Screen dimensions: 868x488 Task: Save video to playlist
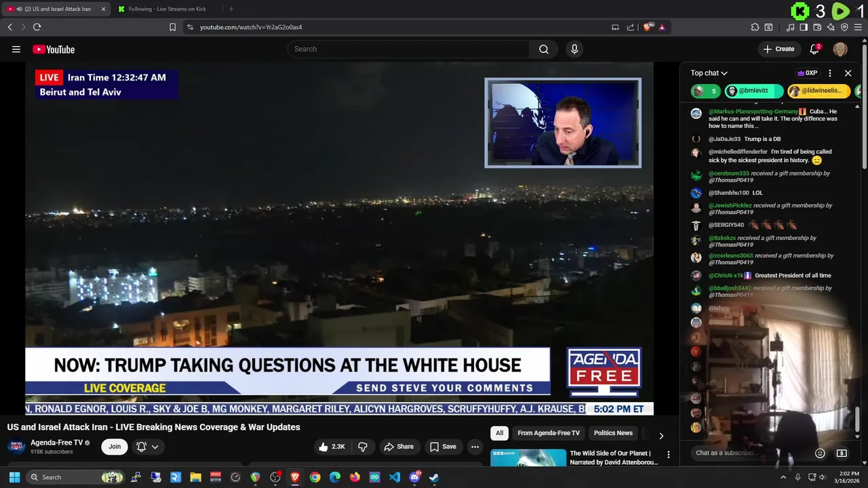(x=443, y=447)
